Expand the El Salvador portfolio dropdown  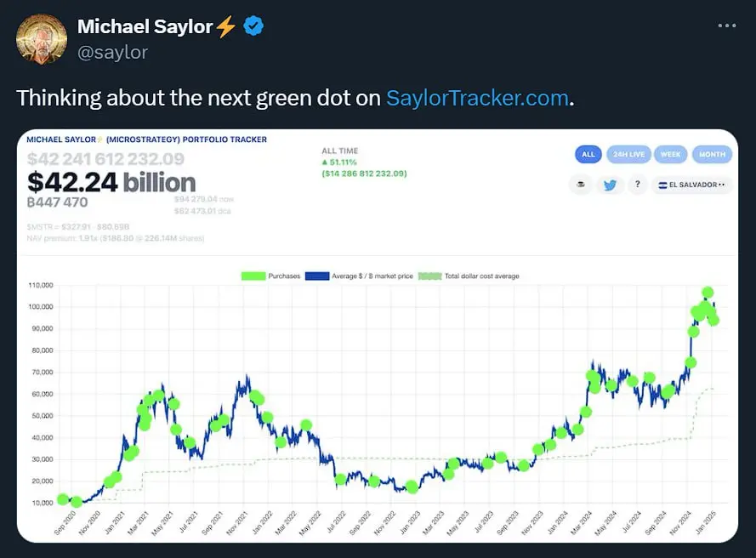(x=691, y=185)
